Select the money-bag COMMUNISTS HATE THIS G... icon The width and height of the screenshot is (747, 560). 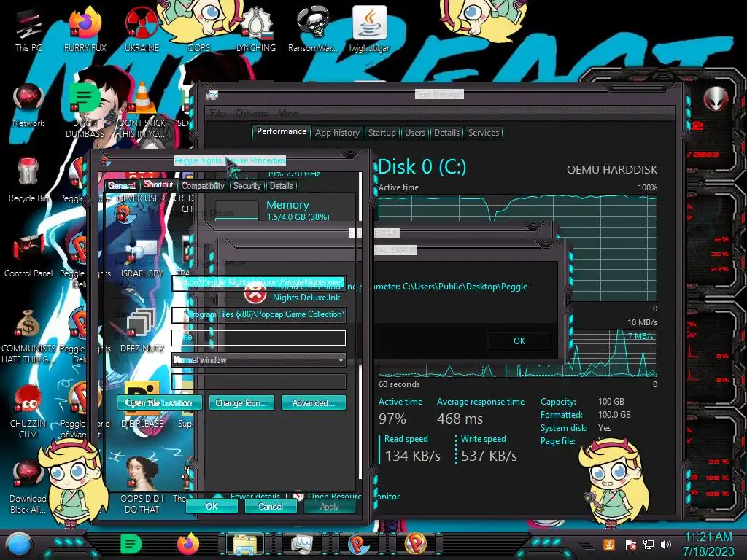[x=28, y=336]
